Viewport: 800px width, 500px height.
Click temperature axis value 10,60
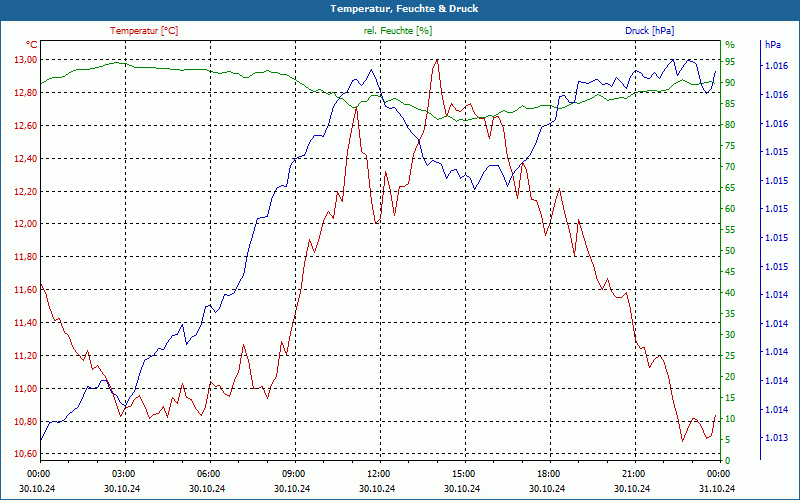point(24,454)
